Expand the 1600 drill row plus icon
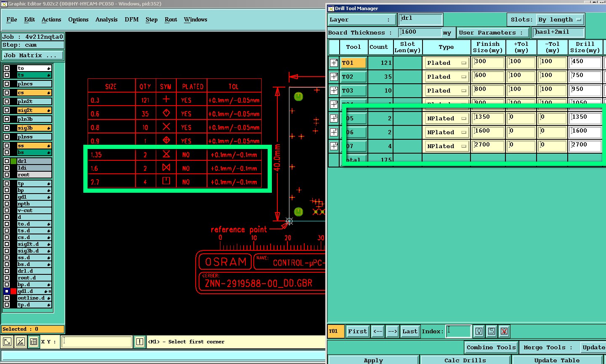Image resolution: width=606 pixels, height=364 pixels. pyautogui.click(x=334, y=132)
